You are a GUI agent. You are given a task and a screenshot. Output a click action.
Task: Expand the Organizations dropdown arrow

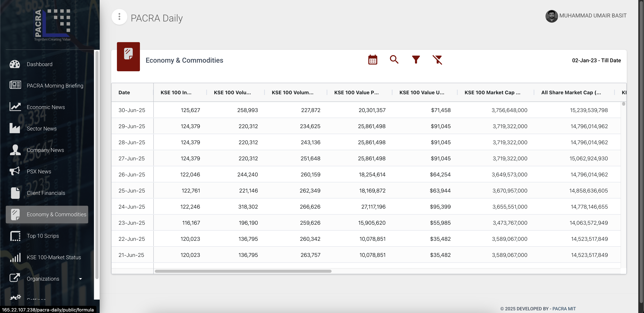pyautogui.click(x=80, y=279)
